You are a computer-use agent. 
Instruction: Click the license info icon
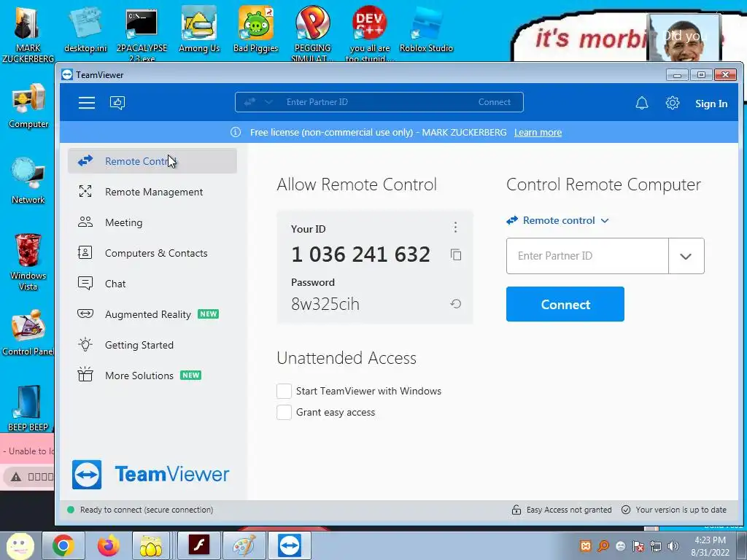(x=236, y=133)
